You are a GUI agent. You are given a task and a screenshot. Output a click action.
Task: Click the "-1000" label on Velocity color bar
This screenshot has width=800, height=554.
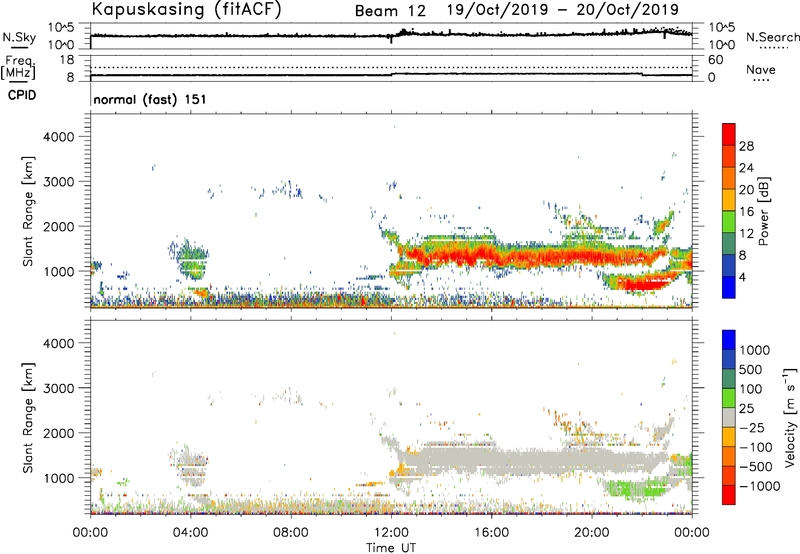point(760,486)
